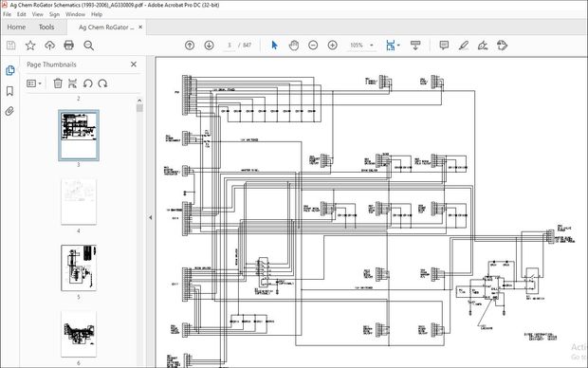This screenshot has height=368, width=588.
Task: Toggle the Attachments paperclip panel
Action: tap(9, 111)
